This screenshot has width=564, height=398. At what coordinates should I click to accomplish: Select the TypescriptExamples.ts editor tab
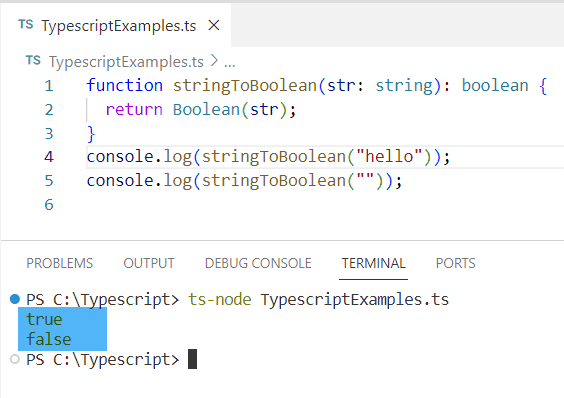tap(116, 26)
